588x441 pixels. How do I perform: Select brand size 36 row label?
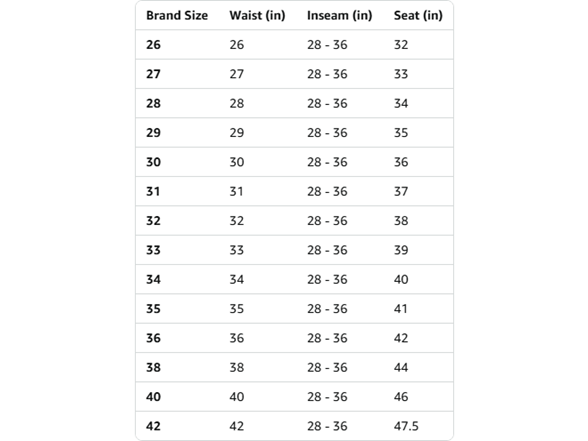pyautogui.click(x=153, y=338)
